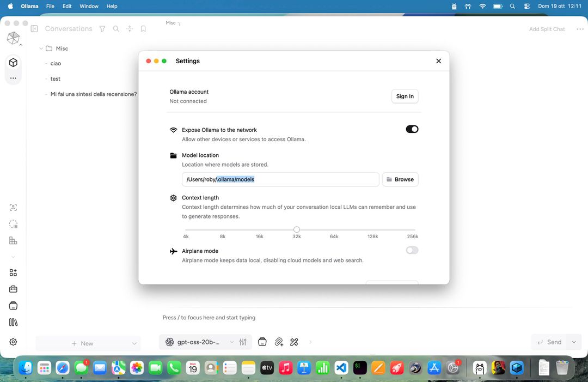The image size is (588, 382).
Task: Click the paperclip attachment icon
Action: tap(279, 342)
